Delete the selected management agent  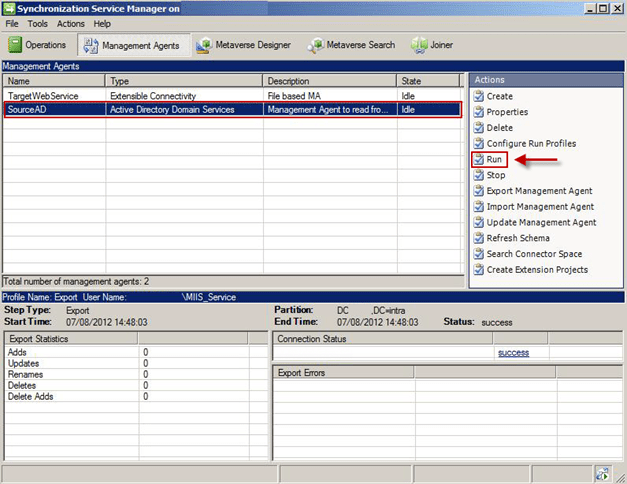pos(499,128)
